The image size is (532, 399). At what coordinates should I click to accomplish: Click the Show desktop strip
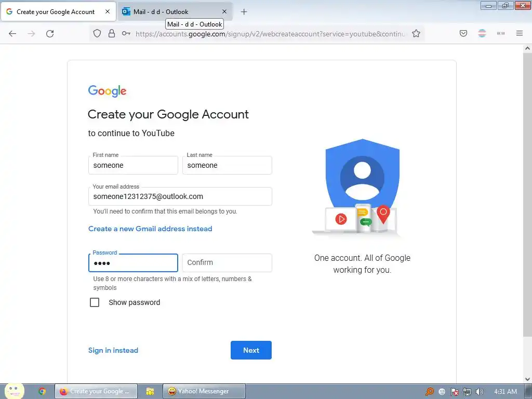point(528,391)
